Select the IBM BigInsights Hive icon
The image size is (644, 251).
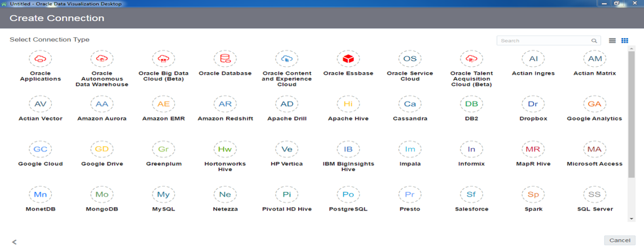click(349, 149)
